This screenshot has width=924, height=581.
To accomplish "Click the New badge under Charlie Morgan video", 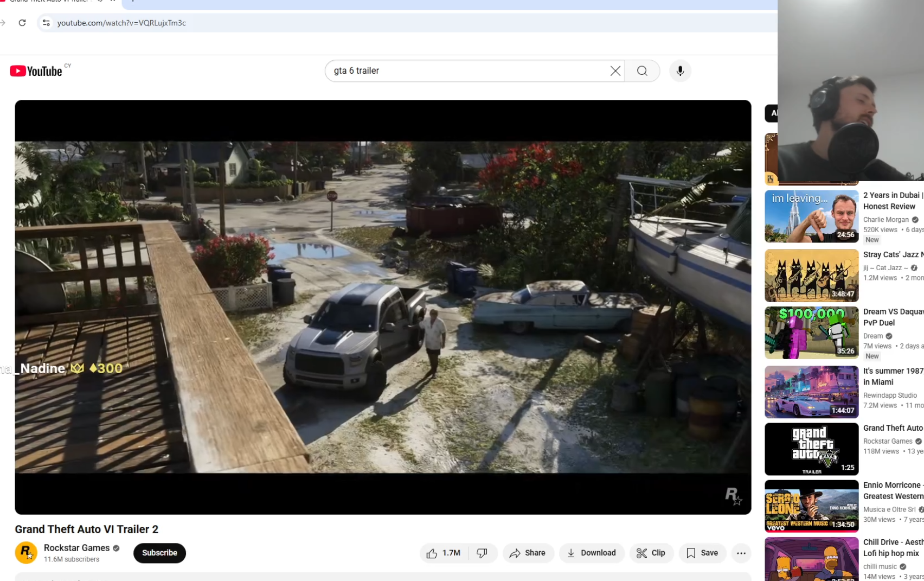I will (872, 240).
